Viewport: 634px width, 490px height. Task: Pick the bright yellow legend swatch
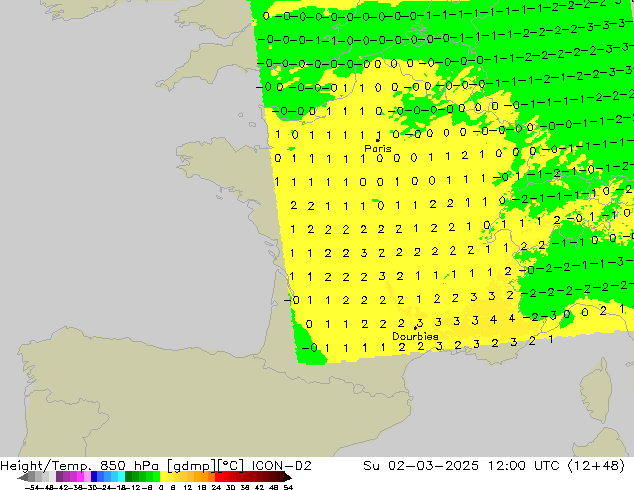pos(163,476)
